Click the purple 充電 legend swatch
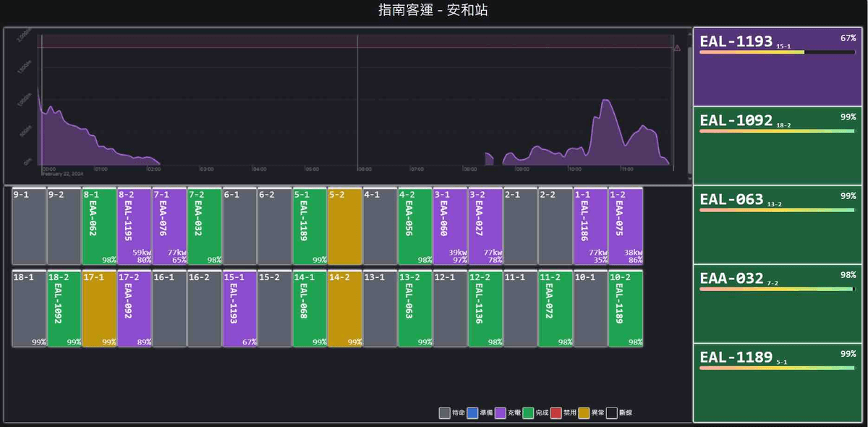868x427 pixels. (x=500, y=413)
